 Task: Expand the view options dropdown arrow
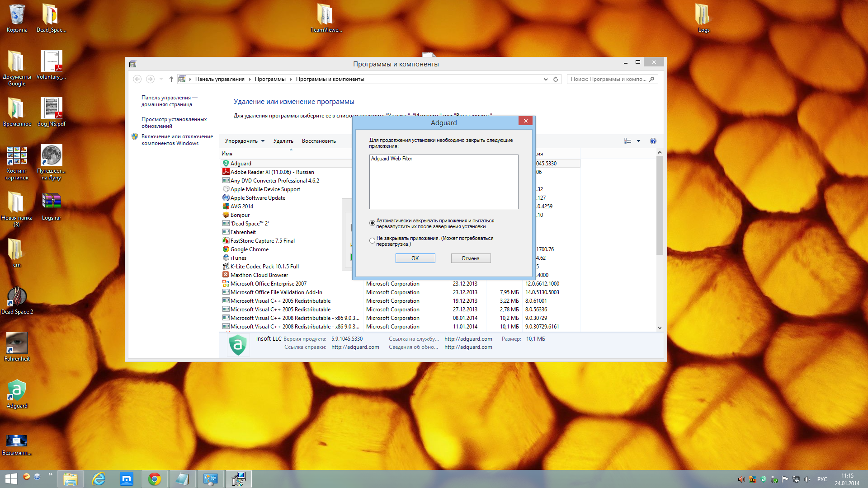[638, 141]
